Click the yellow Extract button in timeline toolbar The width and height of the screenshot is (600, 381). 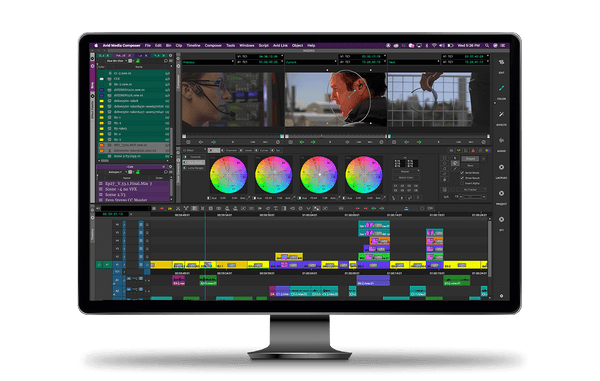coord(170,208)
